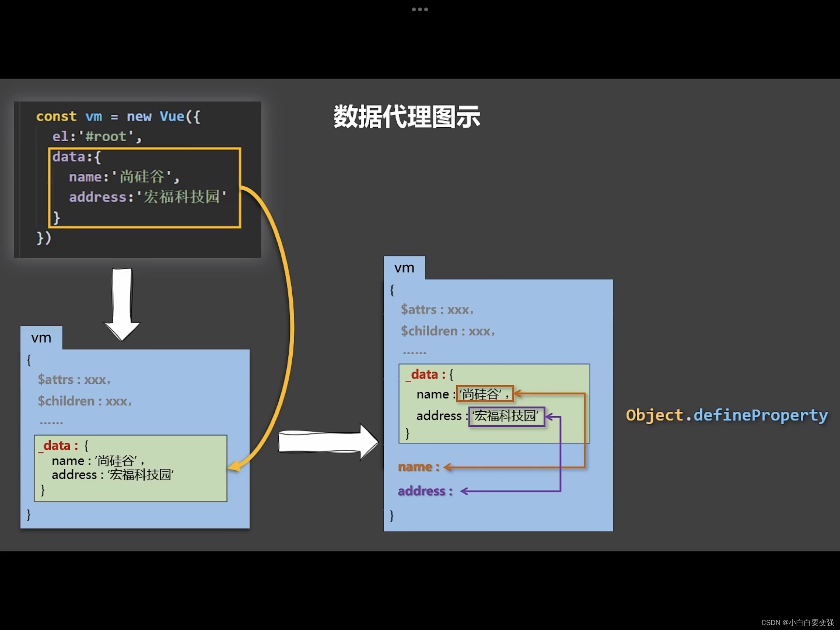
Task: Click "$children : xxx," in the right vm box
Action: 448,331
